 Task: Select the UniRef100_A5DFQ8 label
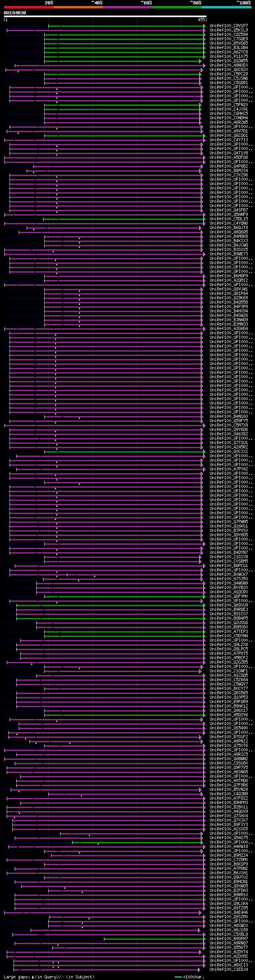tap(229, 157)
